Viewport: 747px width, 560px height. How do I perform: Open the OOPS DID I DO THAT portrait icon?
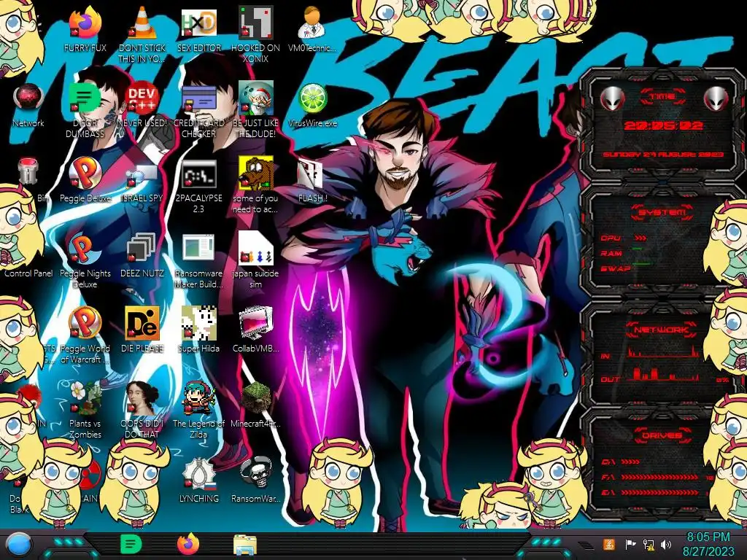coord(142,399)
